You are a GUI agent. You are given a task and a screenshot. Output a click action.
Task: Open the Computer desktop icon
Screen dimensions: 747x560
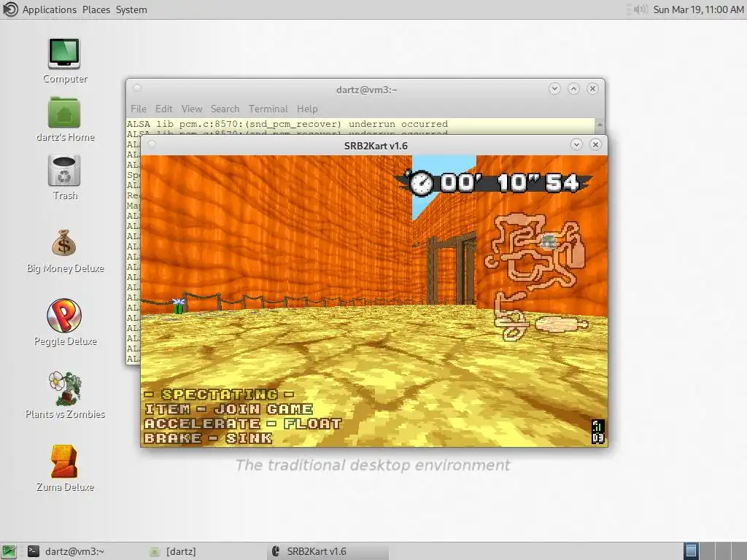click(x=64, y=61)
